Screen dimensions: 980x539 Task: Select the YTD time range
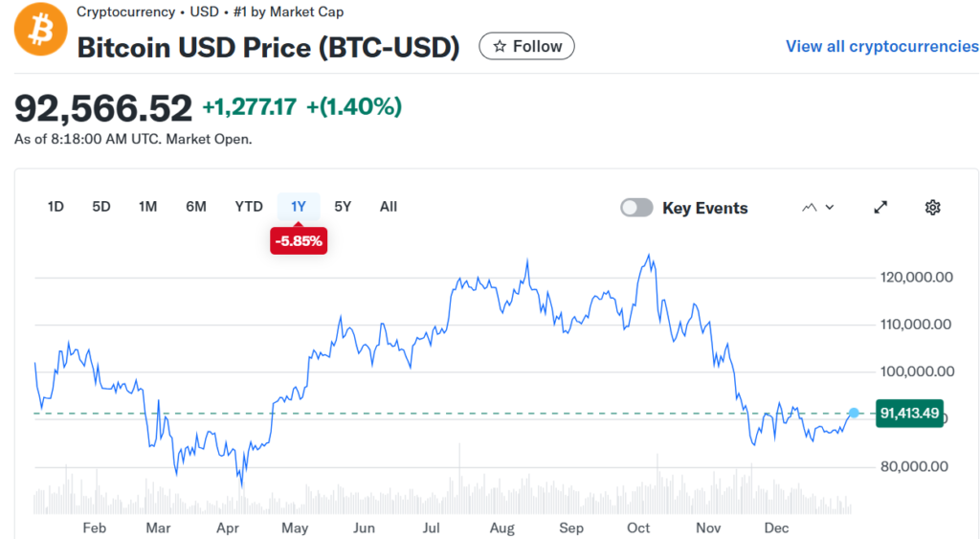249,207
